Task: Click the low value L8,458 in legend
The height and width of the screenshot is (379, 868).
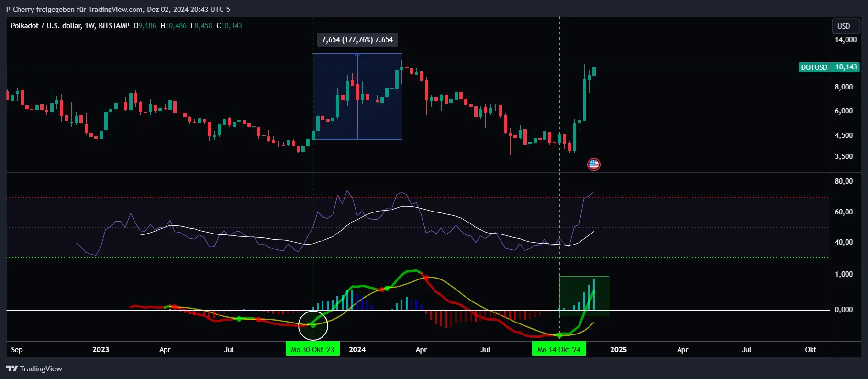Action: tap(201, 26)
